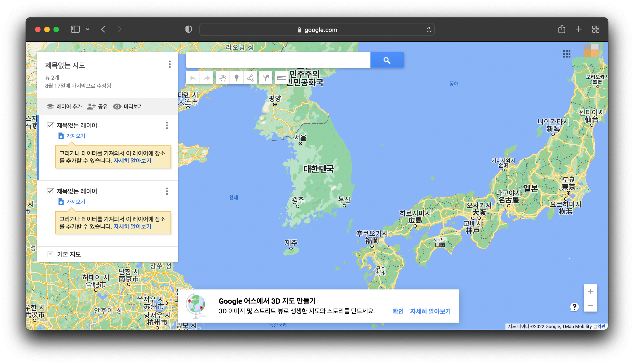Expand the 기본 지도 base map dropdown
634x364 pixels.
[50, 254]
